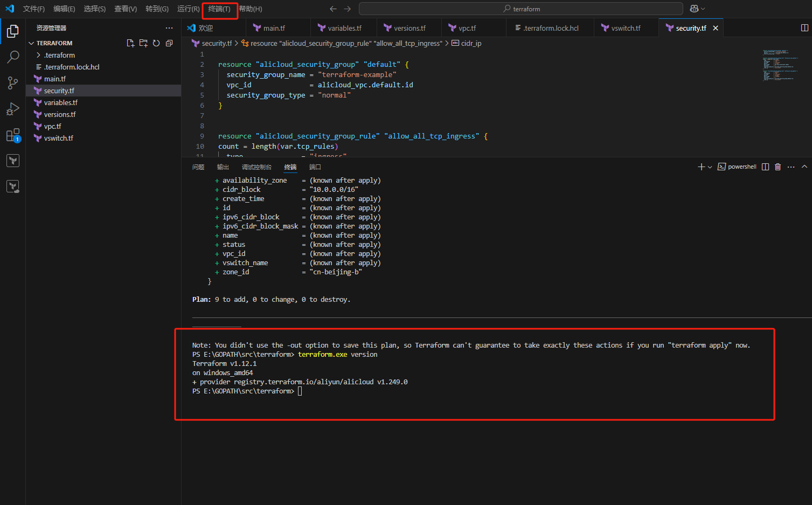Open the Explorer view in activity bar

13,32
